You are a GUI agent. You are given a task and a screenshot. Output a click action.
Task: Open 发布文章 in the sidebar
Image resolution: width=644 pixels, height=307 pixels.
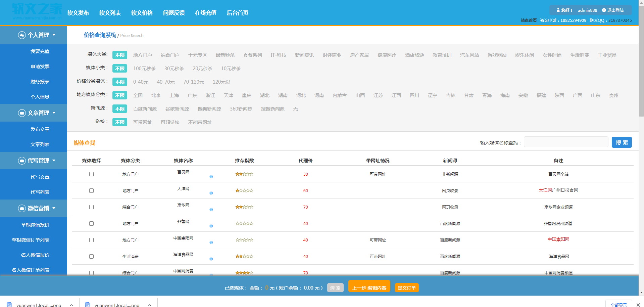pos(40,129)
